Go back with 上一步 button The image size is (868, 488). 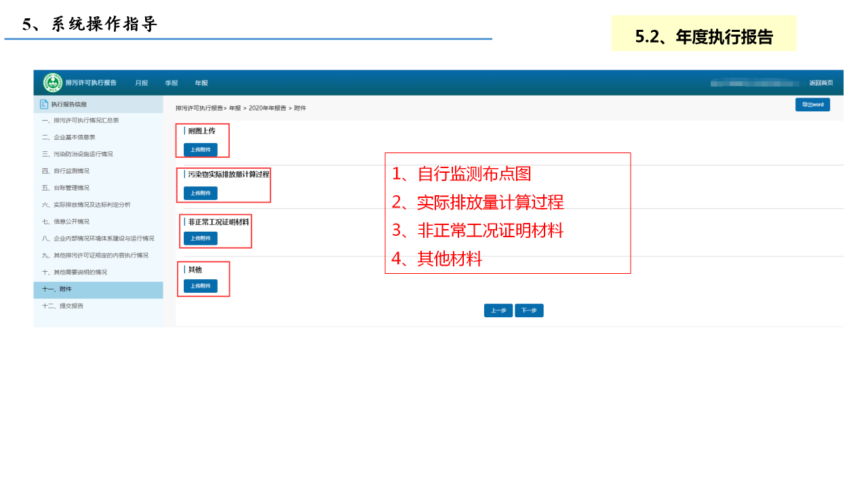point(498,310)
